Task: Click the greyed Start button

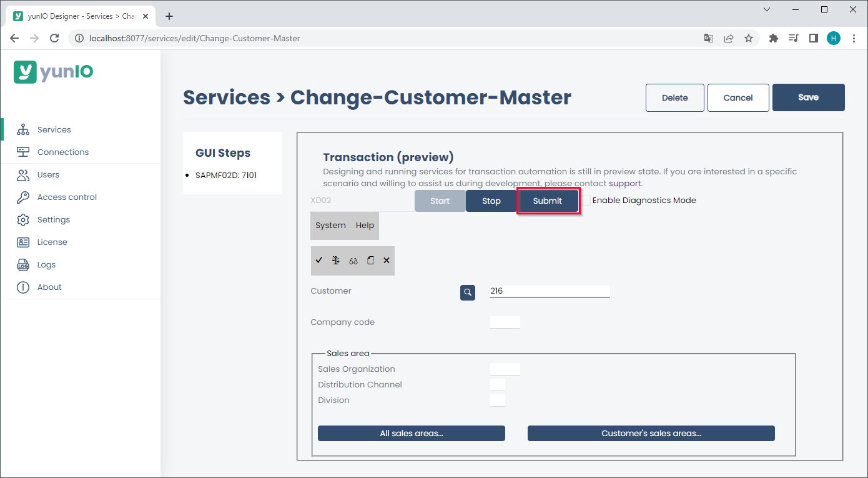Action: pos(440,201)
